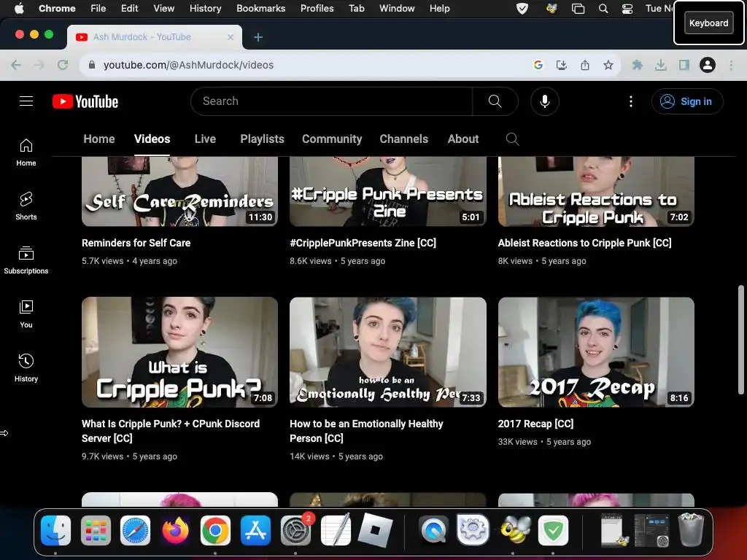
Task: View site information lock icon
Action: coord(91,65)
